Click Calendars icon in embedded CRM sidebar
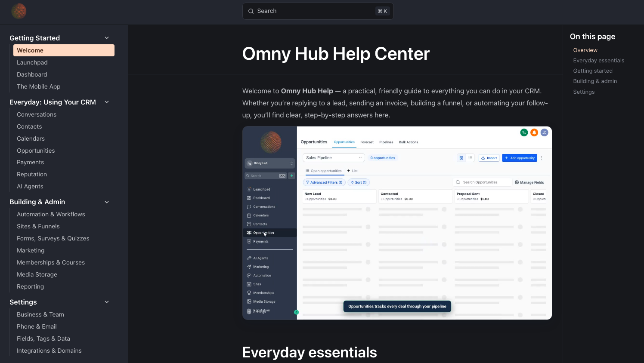 (249, 215)
